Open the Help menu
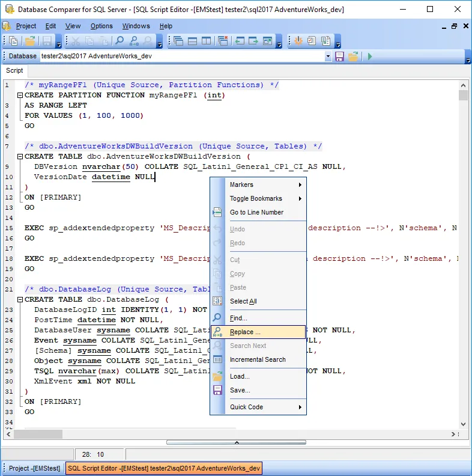Viewport: 472px width, 476px height. 166,26
